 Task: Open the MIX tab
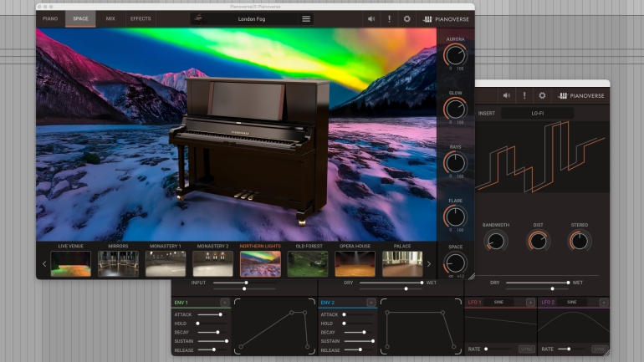[110, 19]
